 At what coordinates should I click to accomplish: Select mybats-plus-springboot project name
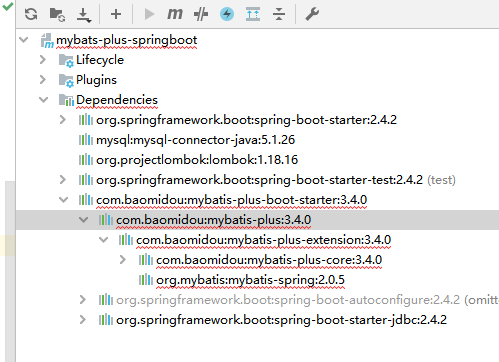(x=127, y=40)
